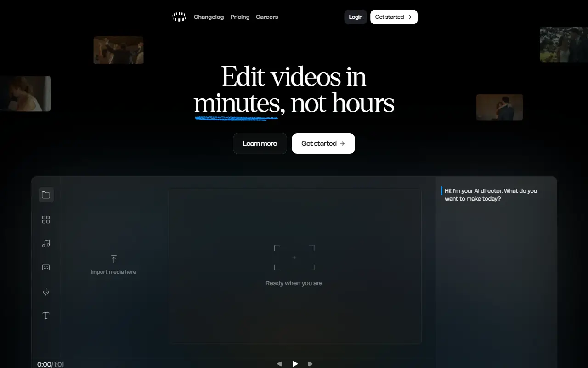Click the captions subtitle icon
The height and width of the screenshot is (368, 588).
click(46, 267)
